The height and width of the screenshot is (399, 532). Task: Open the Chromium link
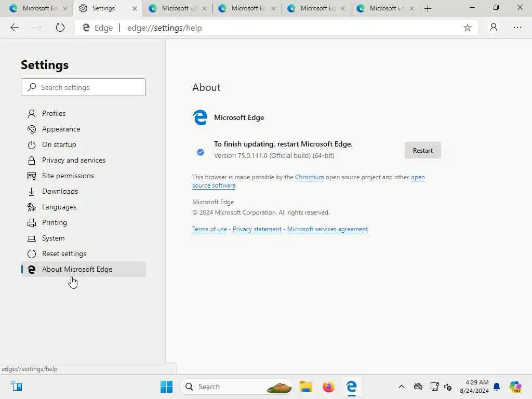pyautogui.click(x=309, y=177)
